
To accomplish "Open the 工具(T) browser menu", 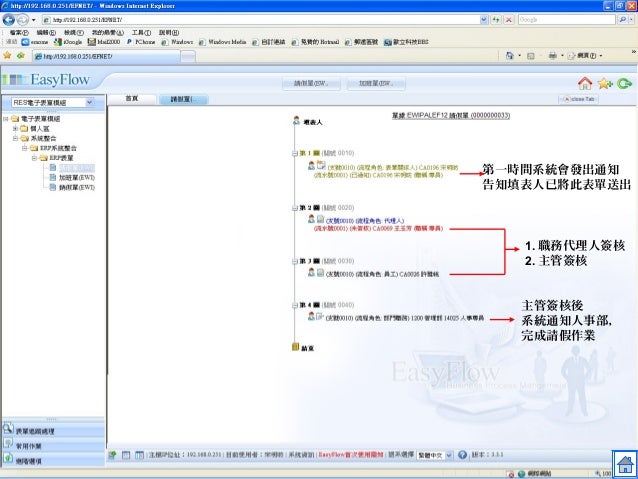I will coord(141,33).
